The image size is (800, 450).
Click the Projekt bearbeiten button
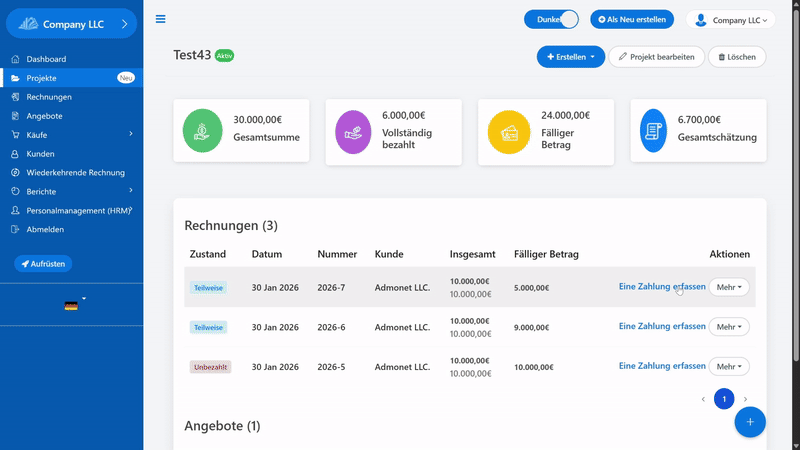click(656, 57)
